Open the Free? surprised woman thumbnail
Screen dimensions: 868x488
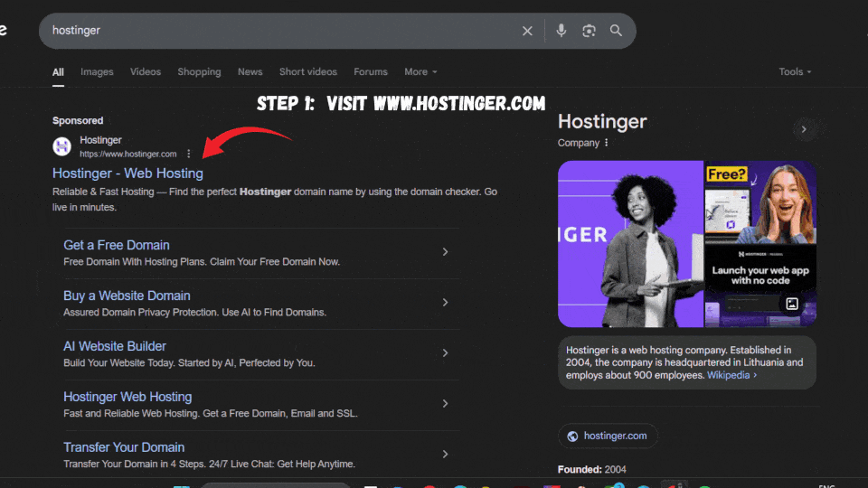(x=760, y=202)
